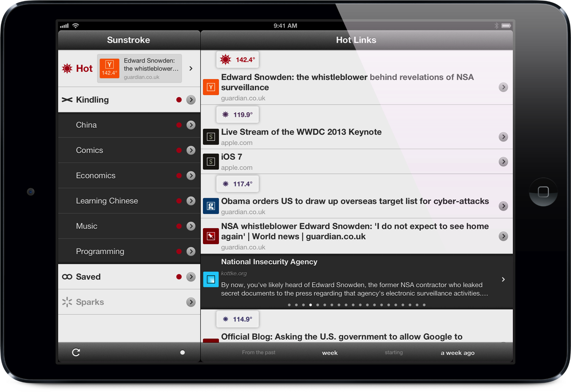Tap arrow for Obama cyber-attacks article
The height and width of the screenshot is (392, 571).
503,206
